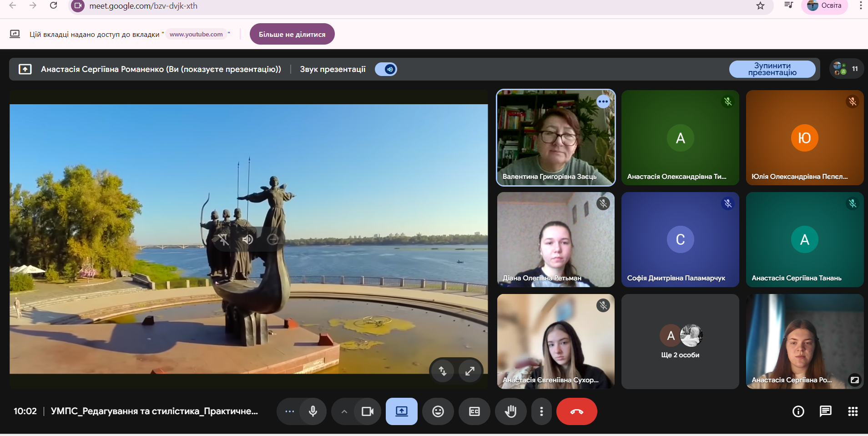
Task: Toggle the presentation audio switch
Action: point(386,69)
